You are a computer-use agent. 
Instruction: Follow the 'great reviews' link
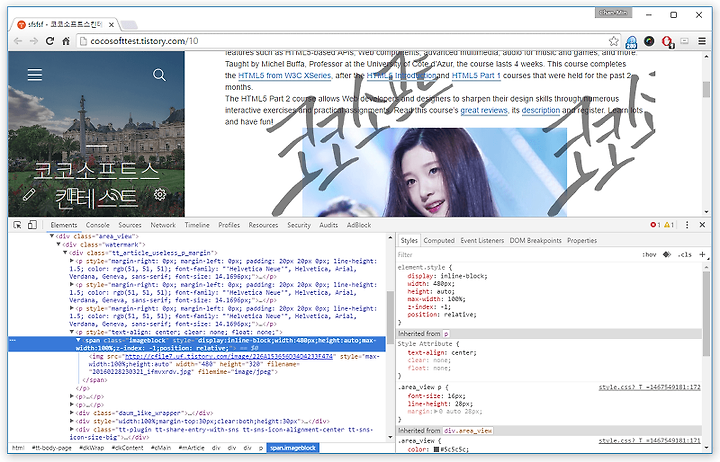[484, 110]
